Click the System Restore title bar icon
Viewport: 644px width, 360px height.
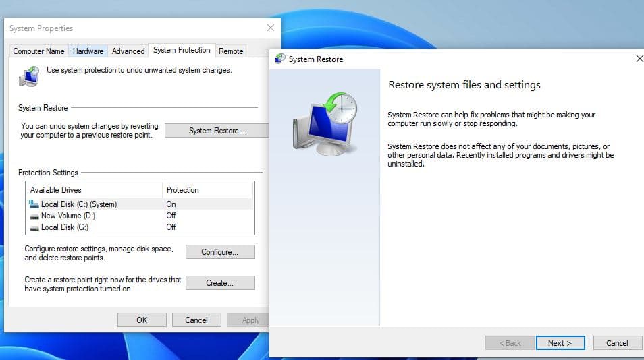click(x=279, y=59)
